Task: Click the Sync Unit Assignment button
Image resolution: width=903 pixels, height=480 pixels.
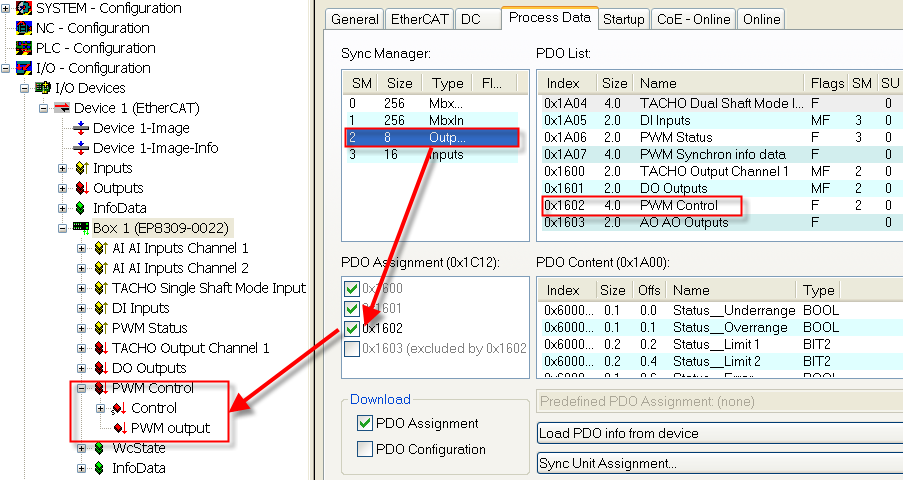Action: point(719,463)
